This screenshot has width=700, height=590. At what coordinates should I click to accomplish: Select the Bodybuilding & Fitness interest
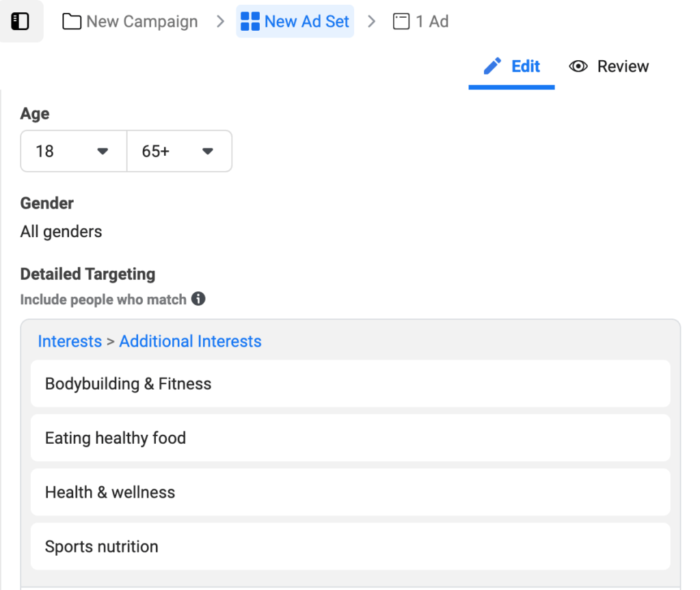coord(350,384)
